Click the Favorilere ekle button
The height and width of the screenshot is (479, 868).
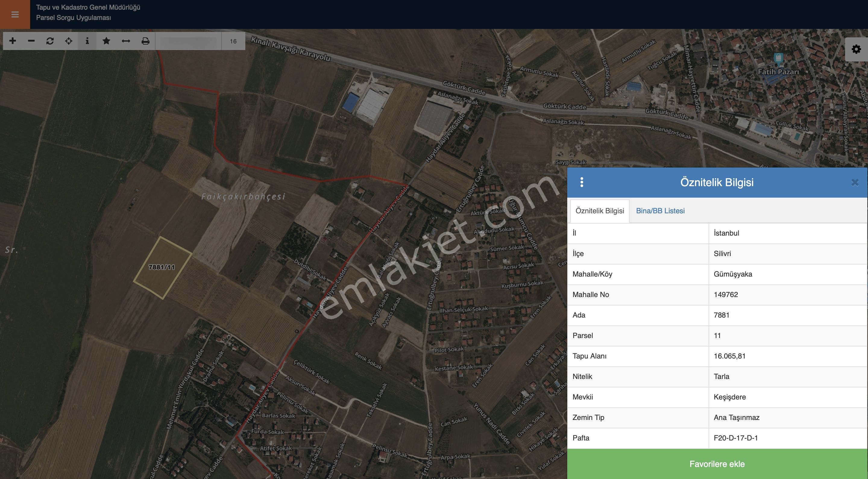pyautogui.click(x=717, y=464)
